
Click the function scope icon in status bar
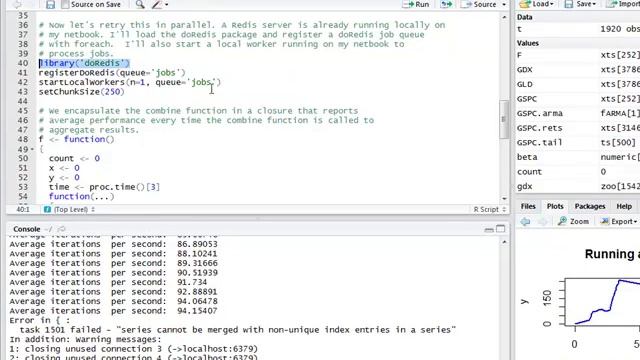47,209
